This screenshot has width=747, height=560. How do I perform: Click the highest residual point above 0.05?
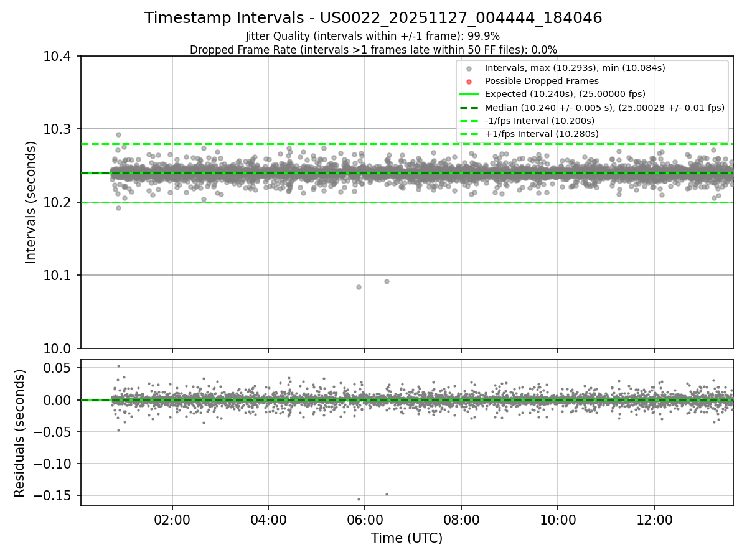pyautogui.click(x=118, y=366)
